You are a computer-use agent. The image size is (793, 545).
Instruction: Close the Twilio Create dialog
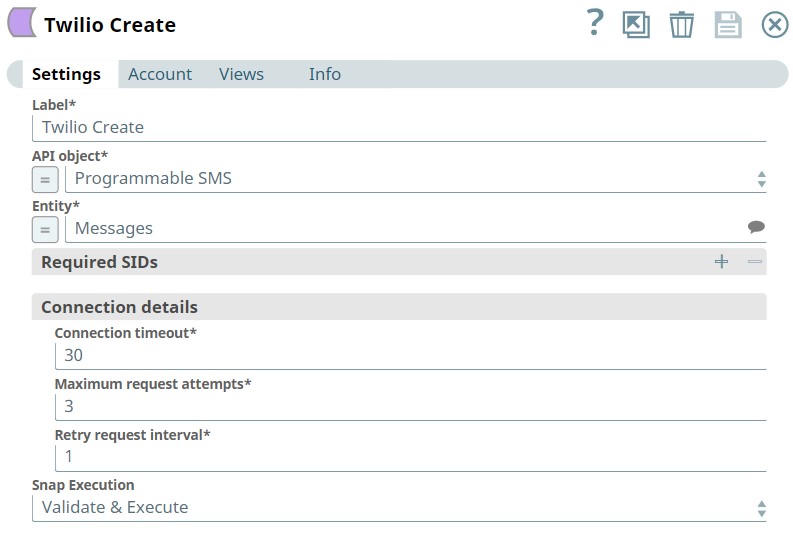tap(775, 25)
